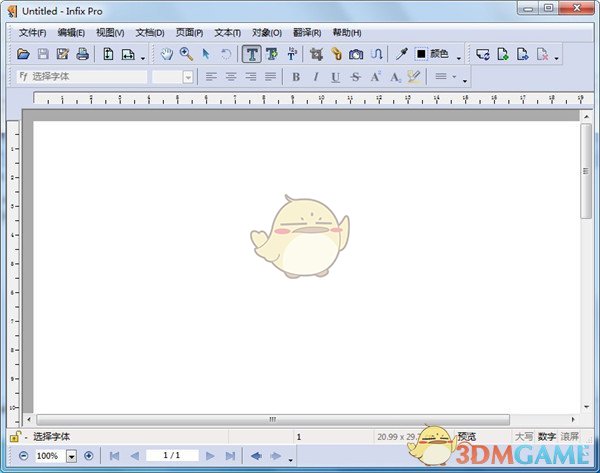Align text right
600x473 pixels.
(251, 77)
